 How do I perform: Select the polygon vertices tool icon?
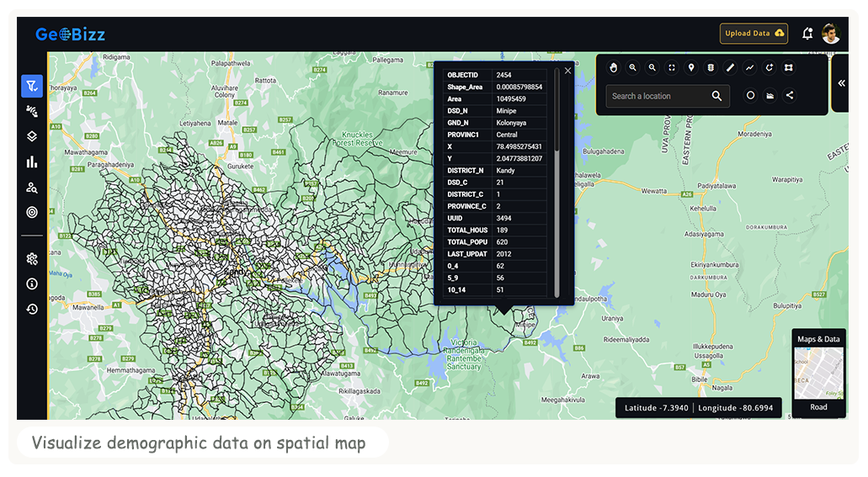[x=789, y=67]
